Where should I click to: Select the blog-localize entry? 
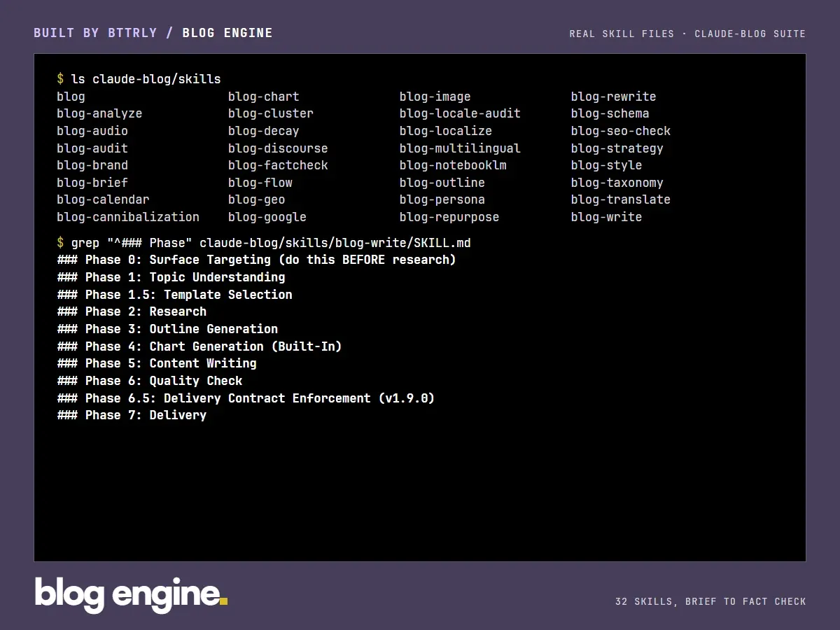point(446,131)
